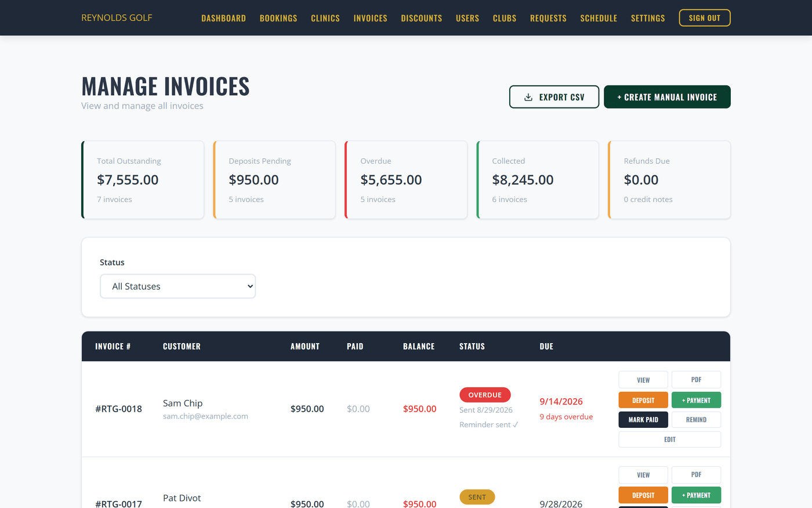Image resolution: width=812 pixels, height=508 pixels.
Task: Click Deposit for invoice #RTG-0017
Action: [x=643, y=495]
